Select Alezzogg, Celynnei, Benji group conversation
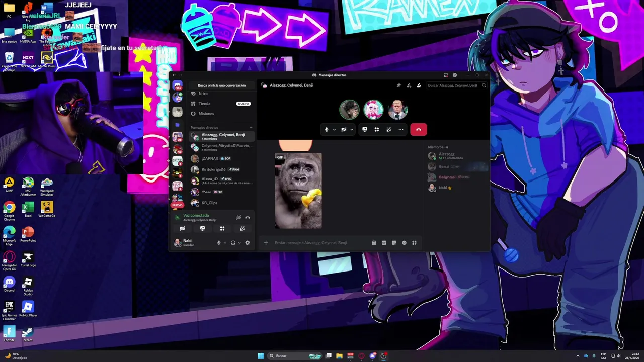 point(221,136)
